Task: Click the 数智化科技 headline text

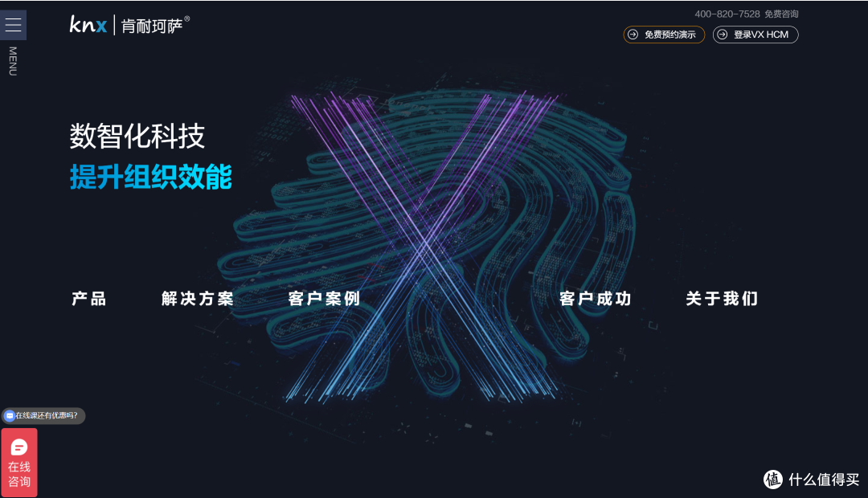Action: (137, 136)
